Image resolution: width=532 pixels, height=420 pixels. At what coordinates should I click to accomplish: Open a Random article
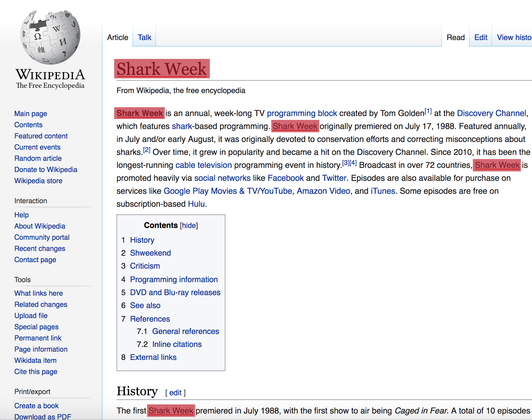38,158
